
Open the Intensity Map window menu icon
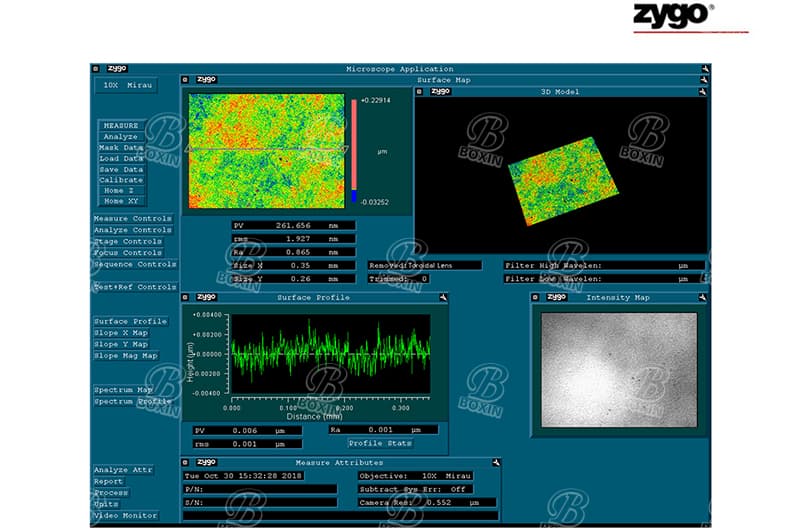pyautogui.click(x=536, y=297)
